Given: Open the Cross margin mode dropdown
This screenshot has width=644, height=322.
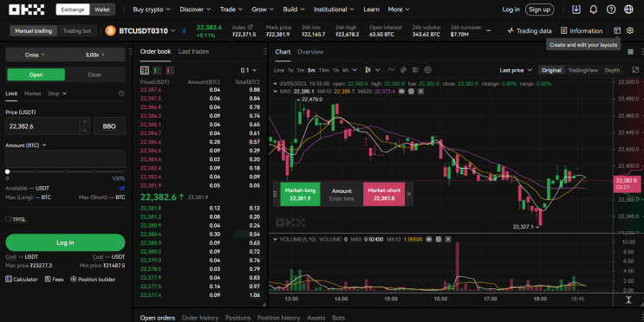Looking at the screenshot, I should (35, 55).
